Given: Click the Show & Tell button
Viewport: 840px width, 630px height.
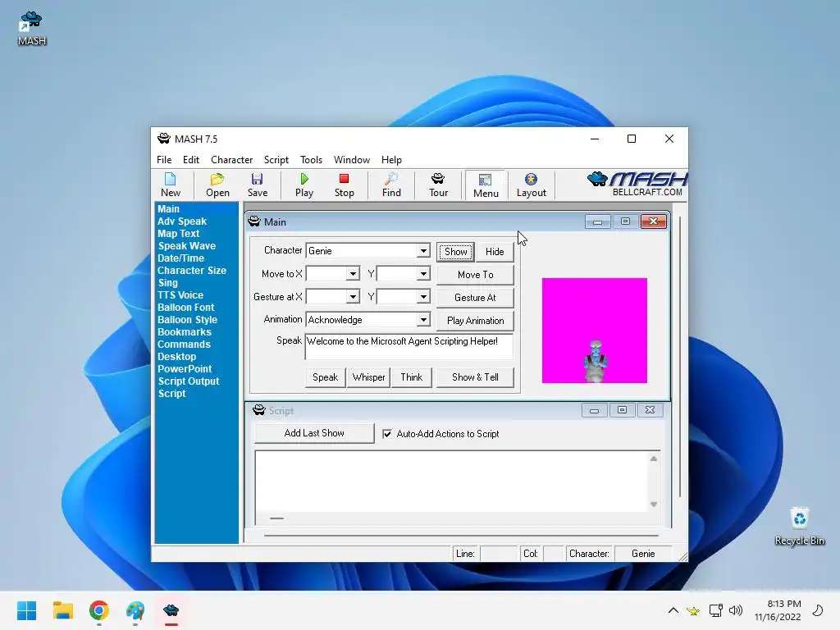Looking at the screenshot, I should [475, 377].
